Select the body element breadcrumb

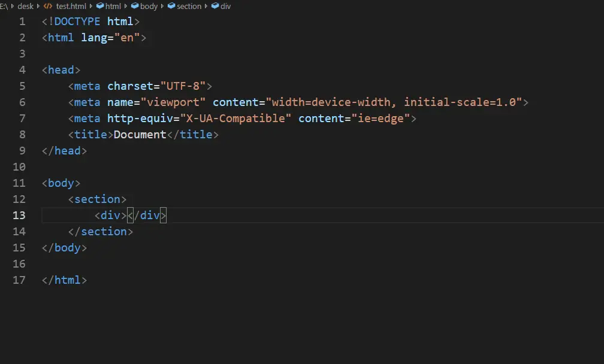pyautogui.click(x=149, y=6)
